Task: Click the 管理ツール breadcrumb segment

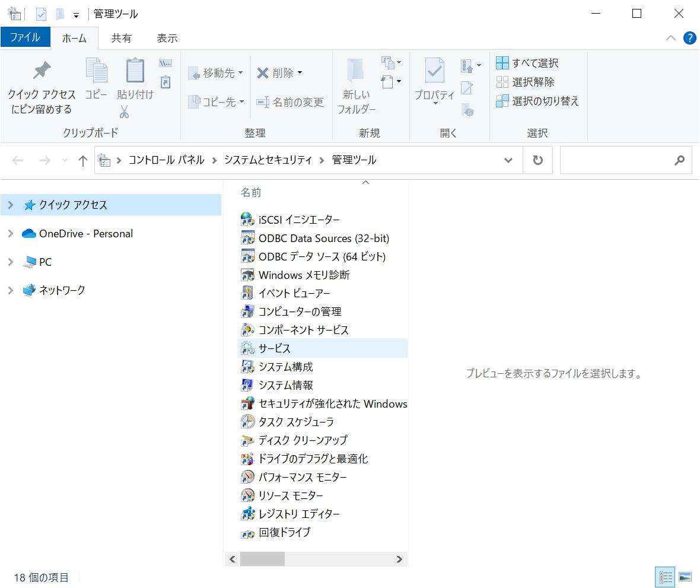Action: [354, 160]
